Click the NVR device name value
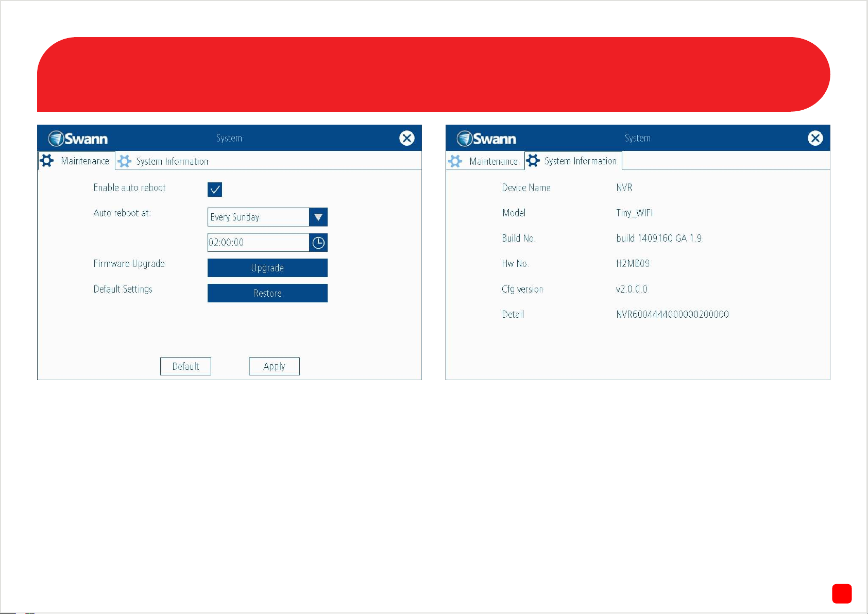The width and height of the screenshot is (868, 614). [x=624, y=187]
